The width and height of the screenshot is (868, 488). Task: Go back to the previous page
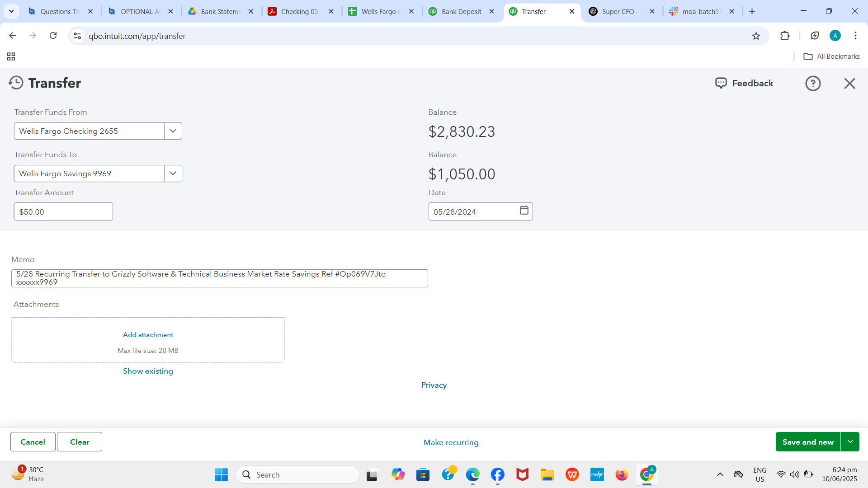click(x=13, y=36)
